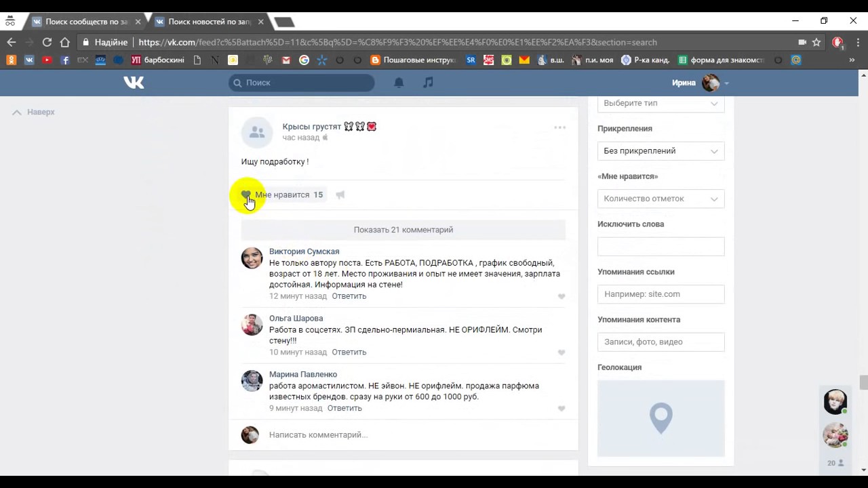Image resolution: width=868 pixels, height=488 pixels.
Task: Open the notifications bell icon
Action: click(x=399, y=83)
